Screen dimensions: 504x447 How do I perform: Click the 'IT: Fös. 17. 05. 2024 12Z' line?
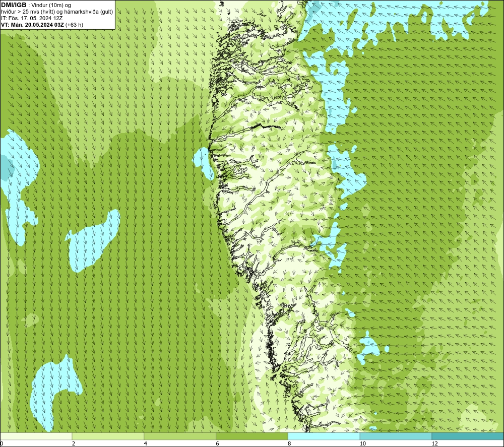pyautogui.click(x=32, y=18)
